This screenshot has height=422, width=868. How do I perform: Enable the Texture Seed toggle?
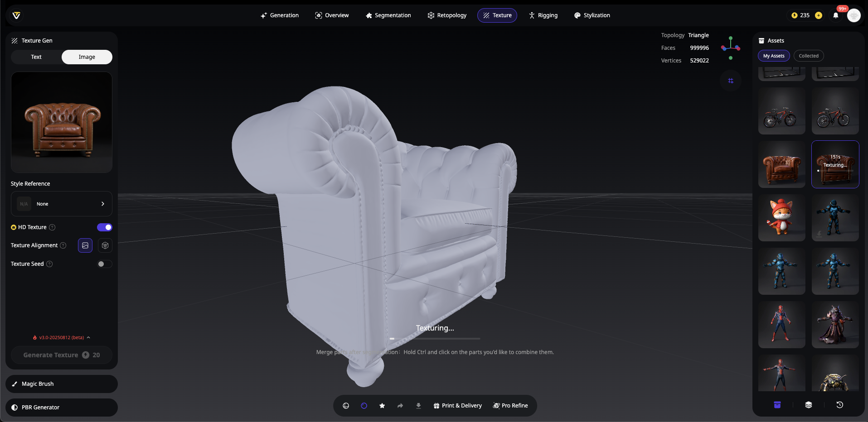[105, 264]
